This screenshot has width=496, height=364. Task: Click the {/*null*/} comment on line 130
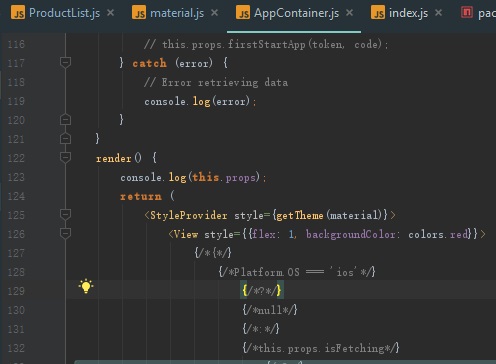coord(270,310)
